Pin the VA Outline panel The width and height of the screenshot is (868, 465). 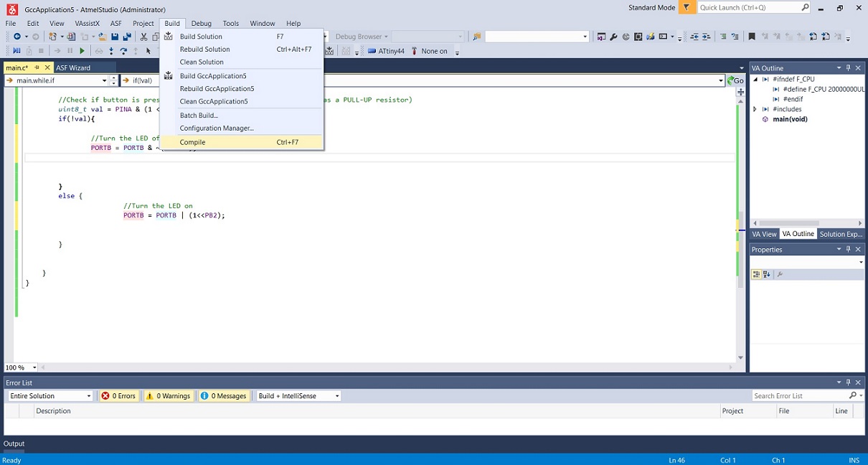[848, 68]
